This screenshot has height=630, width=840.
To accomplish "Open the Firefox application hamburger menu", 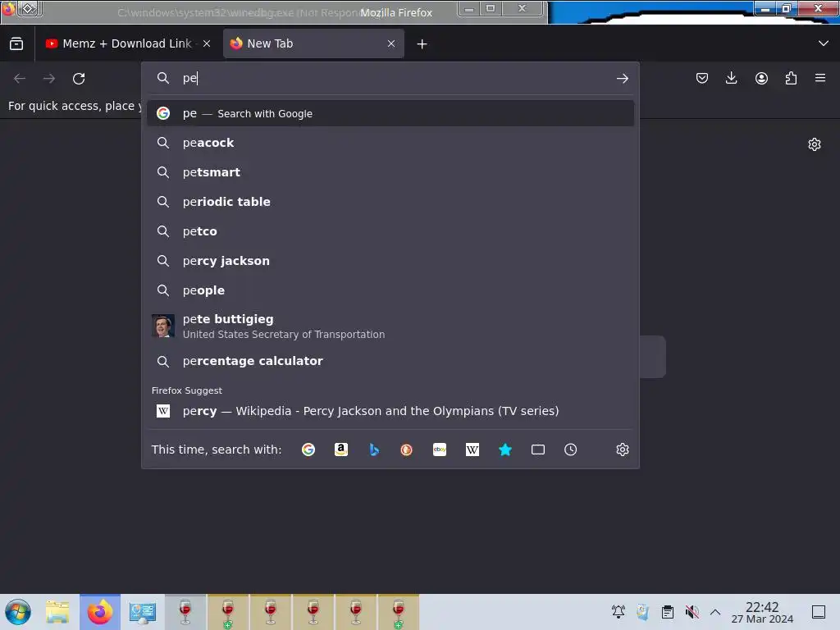I will point(820,78).
